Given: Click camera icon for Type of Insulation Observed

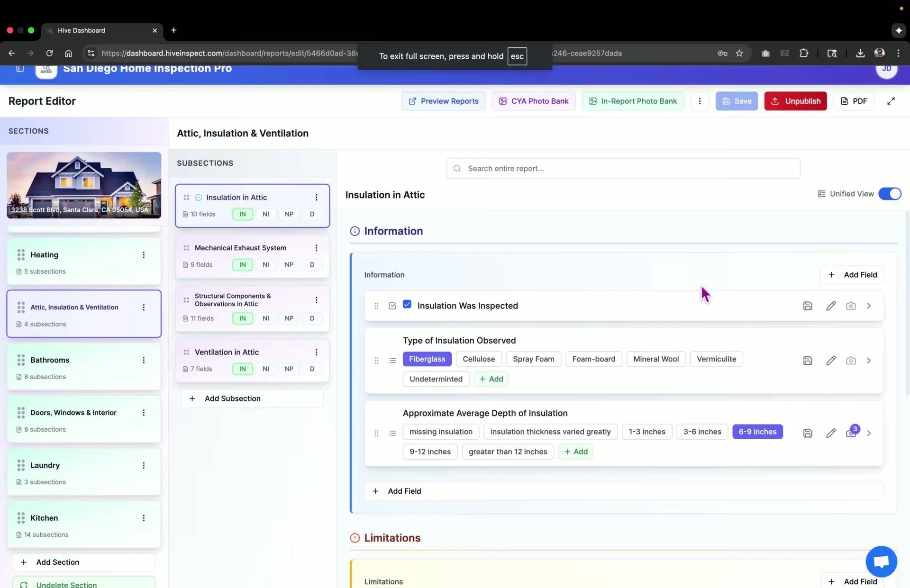Looking at the screenshot, I should coord(851,361).
